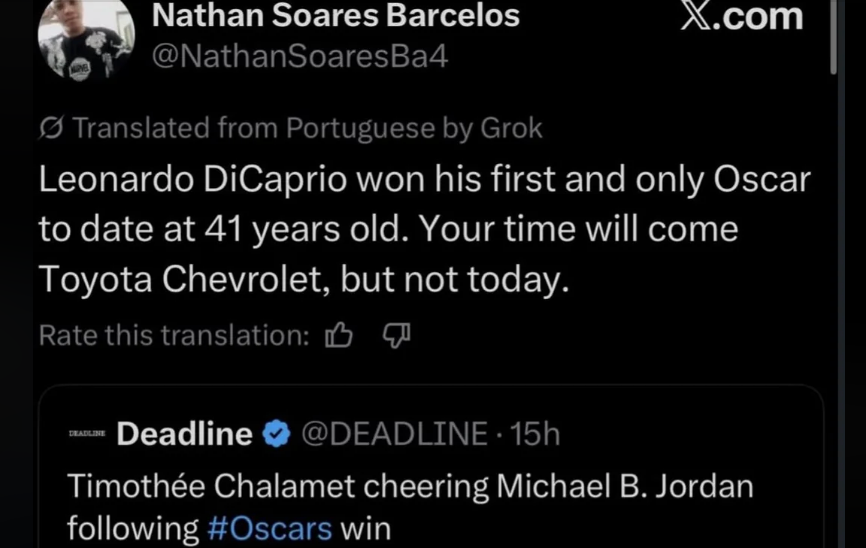Click Nathan Soares Barcelos profile avatar
The image size is (866, 548).
click(84, 38)
